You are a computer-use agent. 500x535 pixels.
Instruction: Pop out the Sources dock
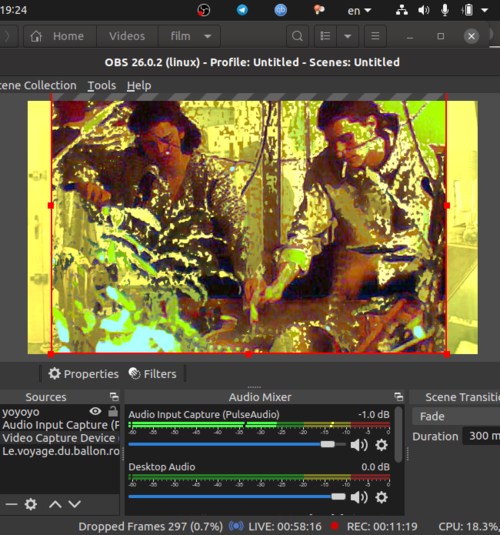(x=114, y=396)
